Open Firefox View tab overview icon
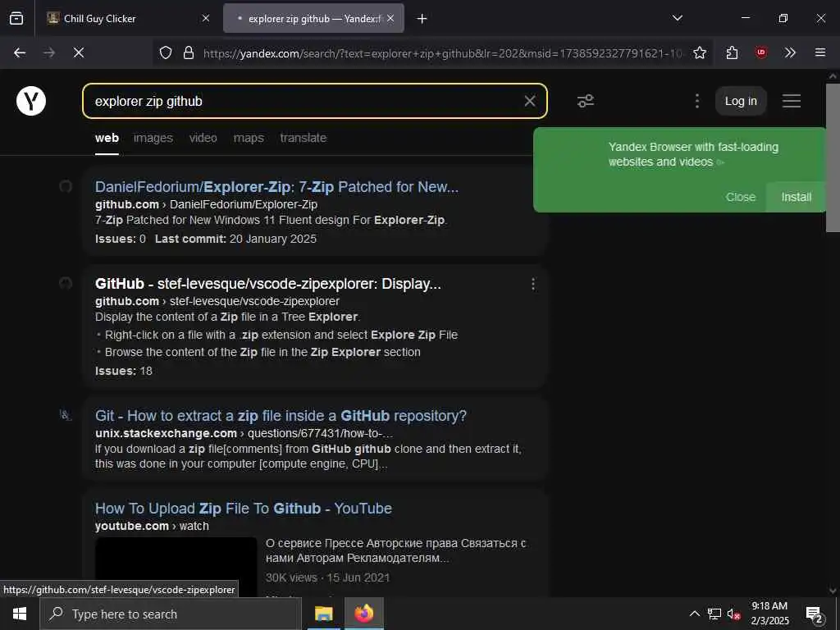 pos(16,18)
